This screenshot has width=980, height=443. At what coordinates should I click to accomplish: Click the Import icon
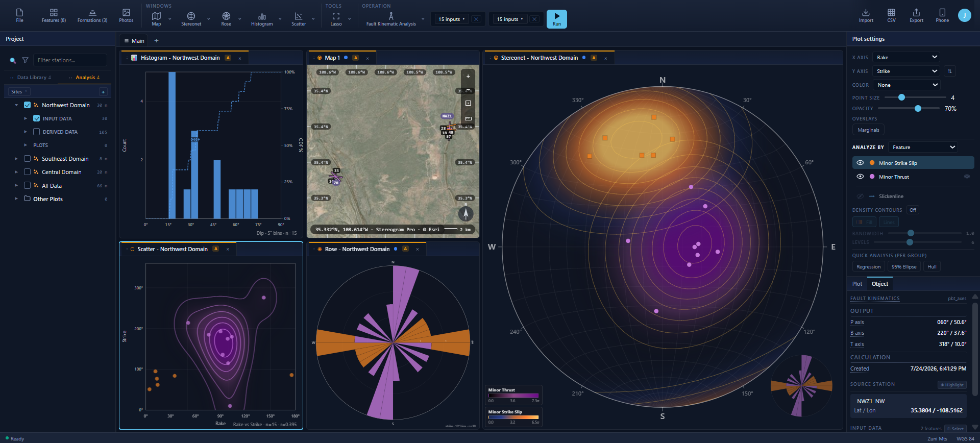pyautogui.click(x=866, y=15)
